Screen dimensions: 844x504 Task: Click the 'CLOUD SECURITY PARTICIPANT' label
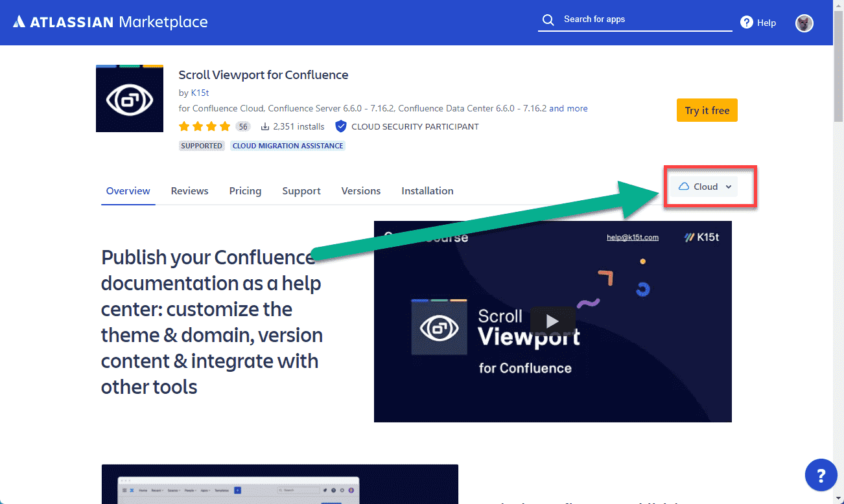click(x=415, y=126)
